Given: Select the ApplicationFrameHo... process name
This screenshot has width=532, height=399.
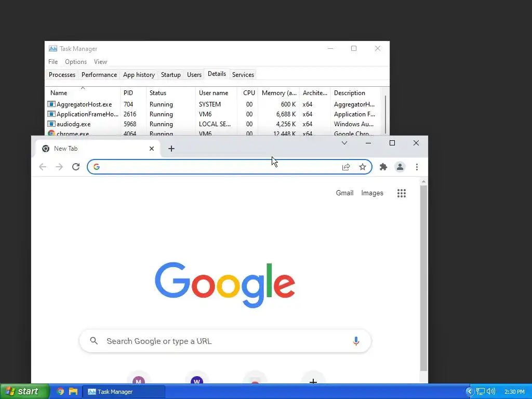Looking at the screenshot, I should [87, 114].
